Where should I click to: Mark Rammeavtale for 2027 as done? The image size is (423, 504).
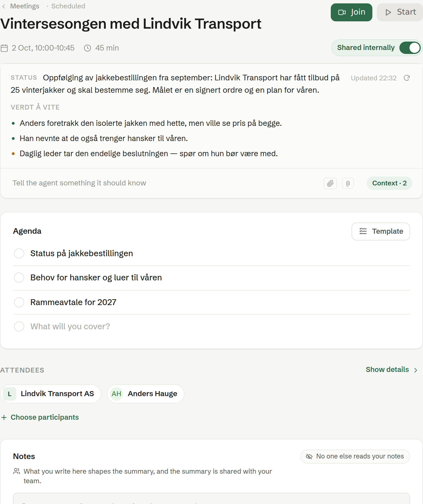coord(19,302)
